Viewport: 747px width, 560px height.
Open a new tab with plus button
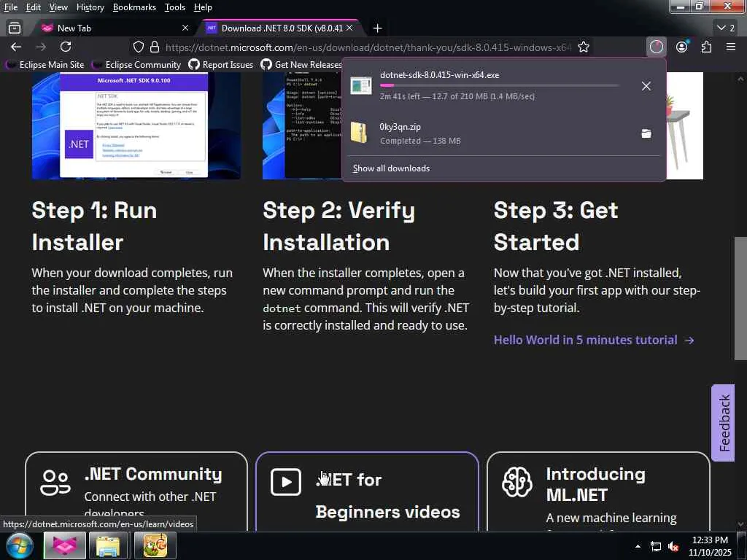[377, 28]
